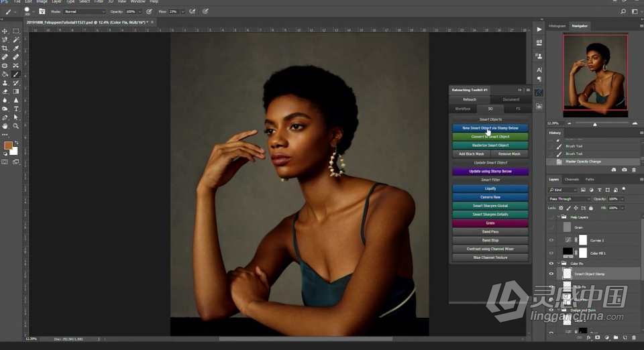This screenshot has width=644, height=350.
Task: Select the Brush tool in toolbox
Action: tap(15, 74)
